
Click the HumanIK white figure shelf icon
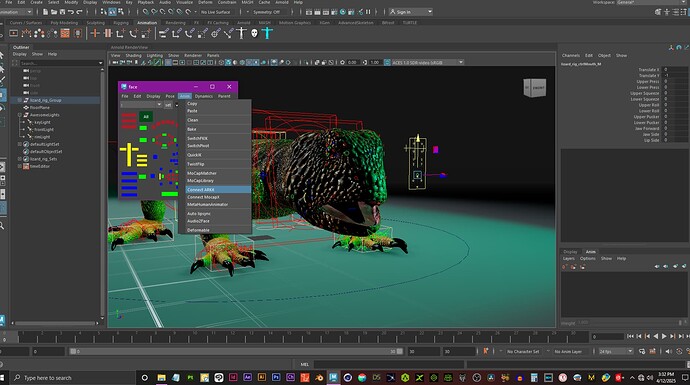pos(241,33)
